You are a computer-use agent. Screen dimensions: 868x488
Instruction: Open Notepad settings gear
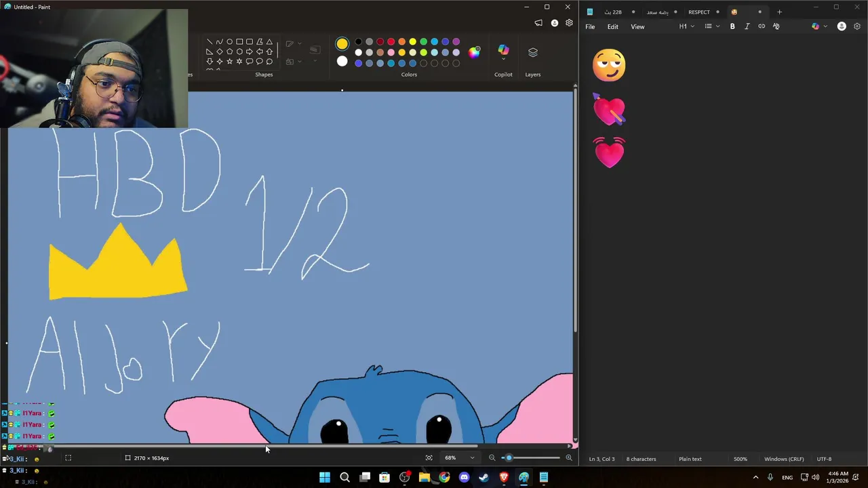(857, 26)
